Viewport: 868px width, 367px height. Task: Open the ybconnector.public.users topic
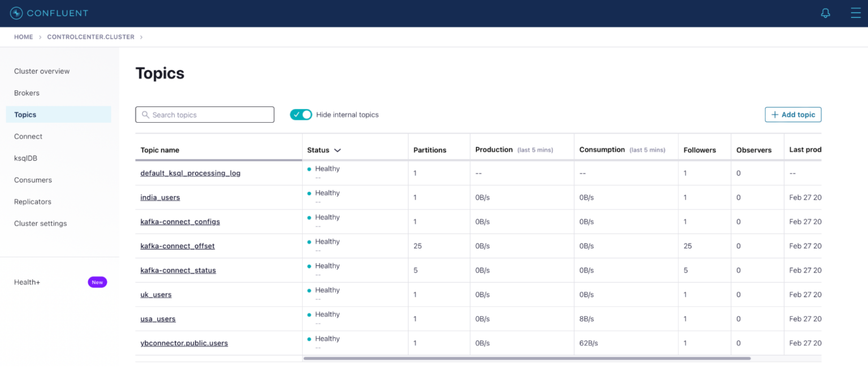coord(184,343)
